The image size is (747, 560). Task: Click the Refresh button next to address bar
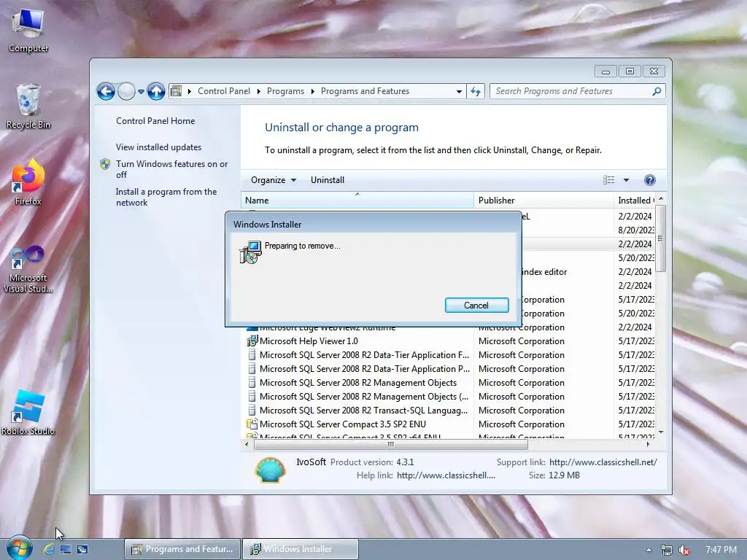click(476, 91)
